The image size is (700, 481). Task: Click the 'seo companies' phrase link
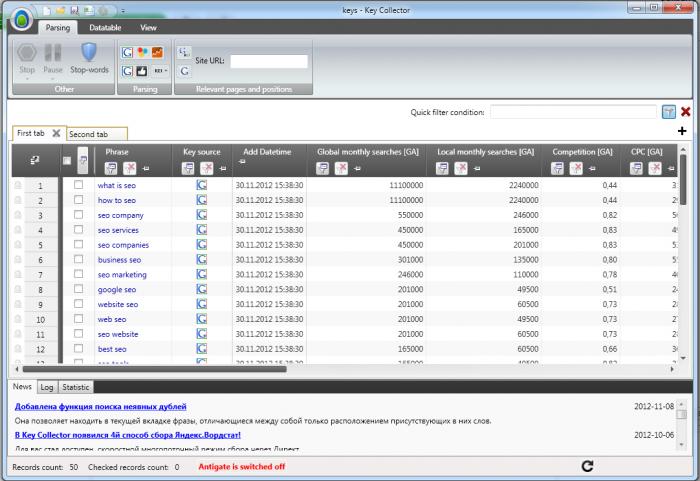pos(123,245)
